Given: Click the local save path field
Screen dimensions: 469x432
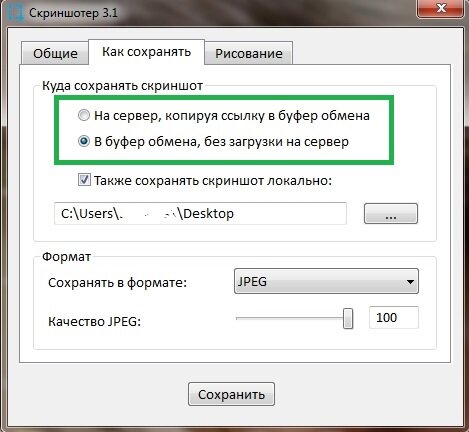Looking at the screenshot, I should (200, 213).
